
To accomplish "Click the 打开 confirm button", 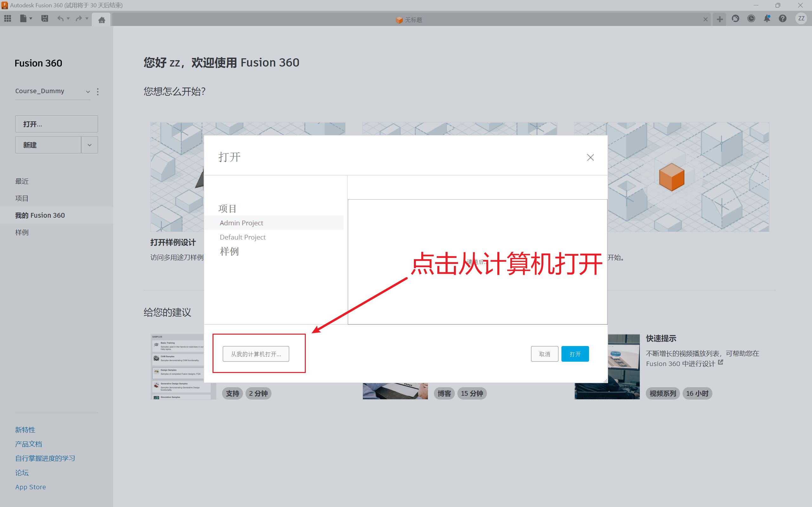I will click(x=575, y=353).
